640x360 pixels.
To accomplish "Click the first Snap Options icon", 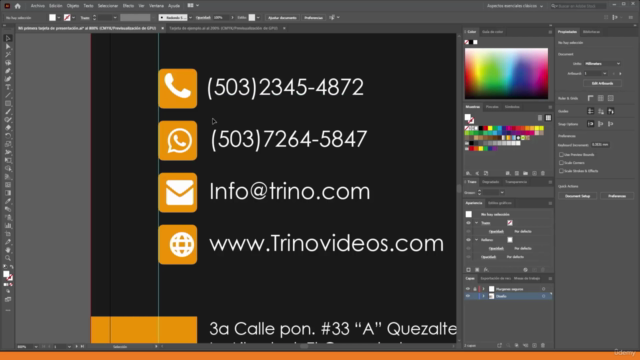I will point(591,124).
